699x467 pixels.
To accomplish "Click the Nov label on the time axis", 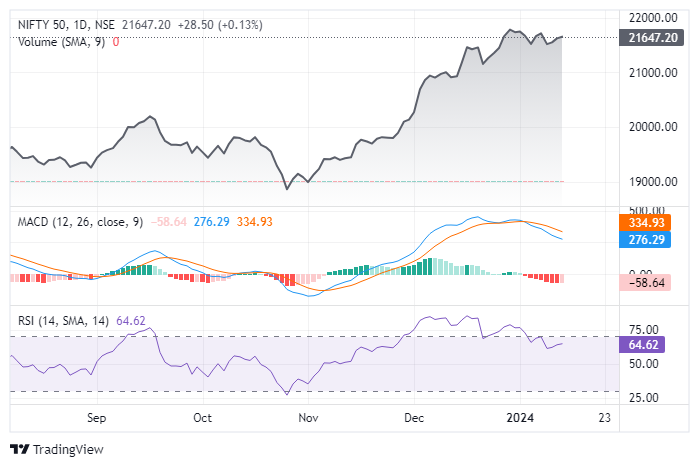I will click(x=308, y=418).
